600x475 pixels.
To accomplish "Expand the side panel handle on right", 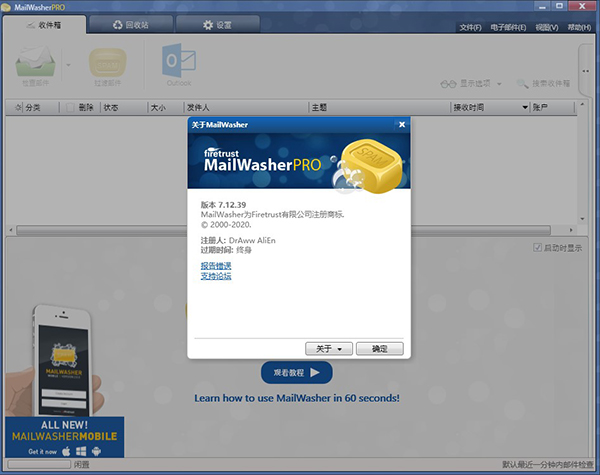I will 586,71.
